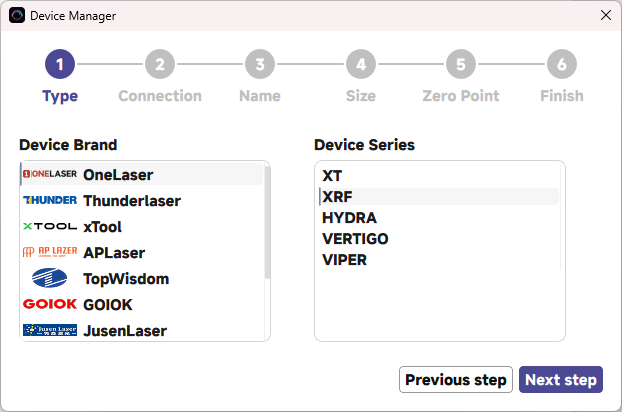Close the Device Manager dialog
The height and width of the screenshot is (412, 622).
605,15
